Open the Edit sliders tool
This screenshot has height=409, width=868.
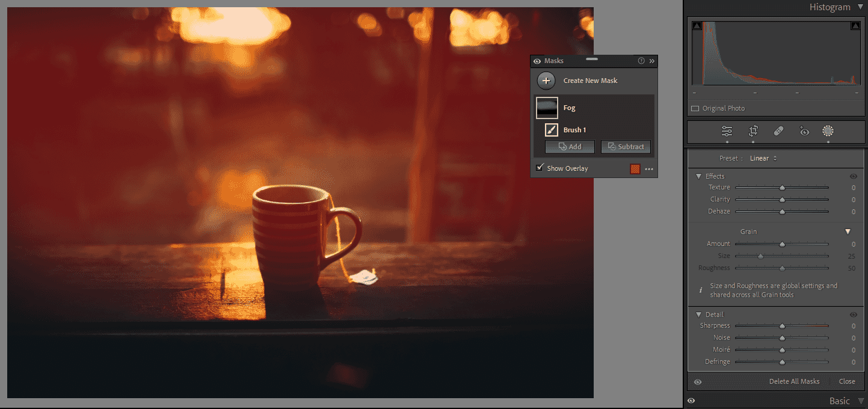727,131
